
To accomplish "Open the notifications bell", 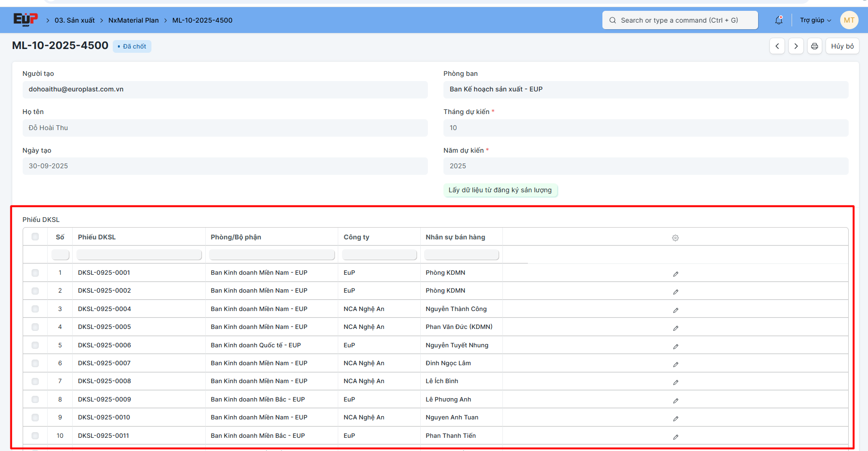I will coord(779,20).
